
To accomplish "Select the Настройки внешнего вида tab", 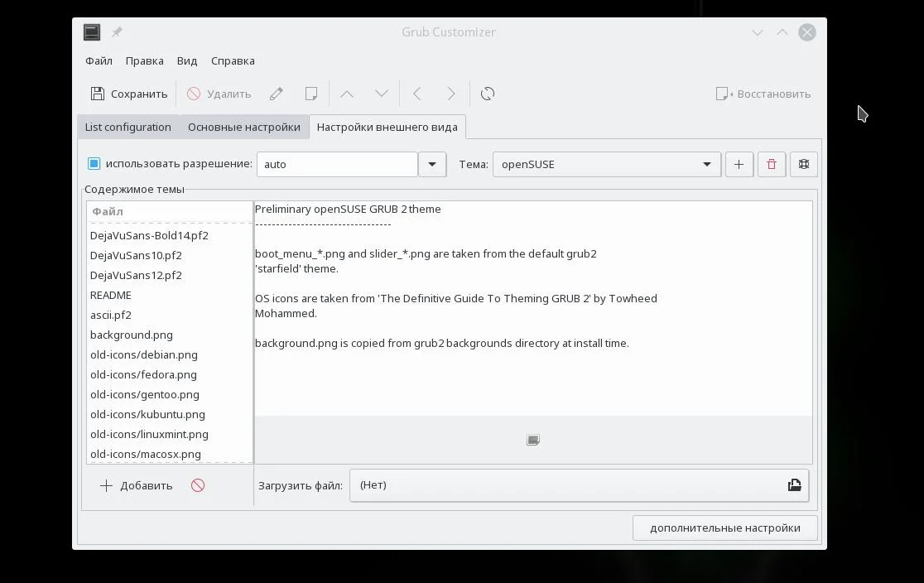I will tap(387, 128).
